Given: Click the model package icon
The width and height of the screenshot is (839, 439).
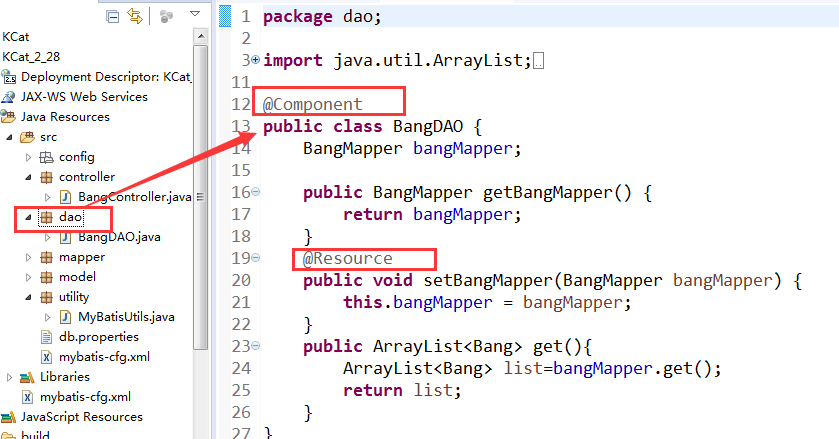Looking at the screenshot, I should tap(47, 277).
